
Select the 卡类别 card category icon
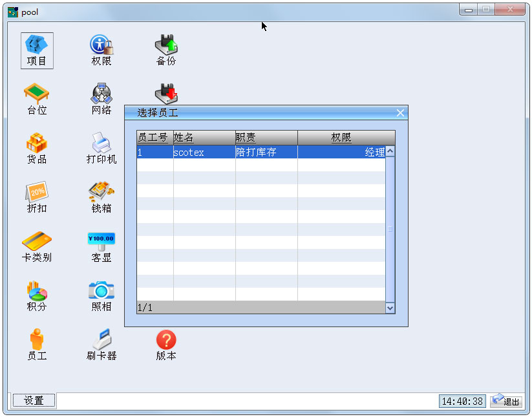pyautogui.click(x=37, y=247)
